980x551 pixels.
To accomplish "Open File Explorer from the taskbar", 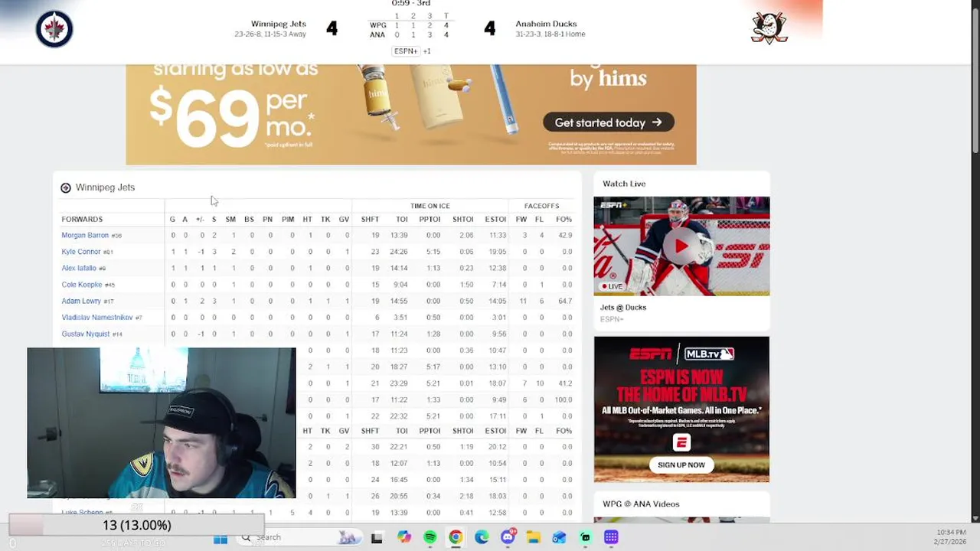I will click(533, 538).
